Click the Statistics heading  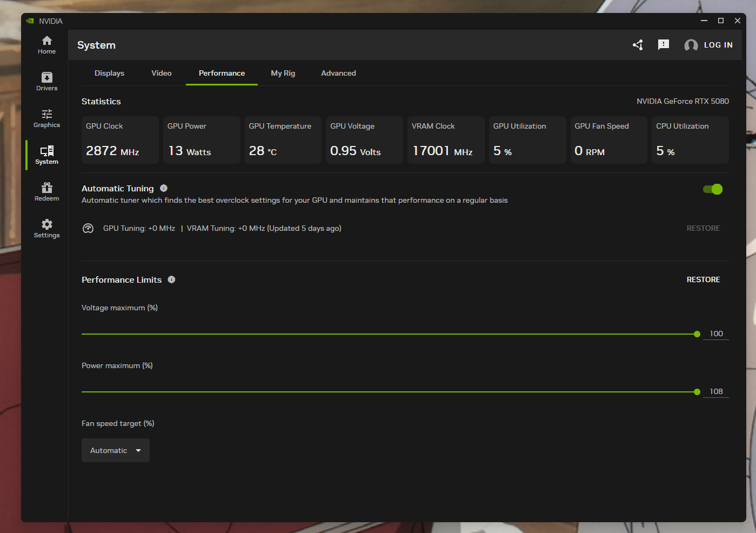point(101,102)
